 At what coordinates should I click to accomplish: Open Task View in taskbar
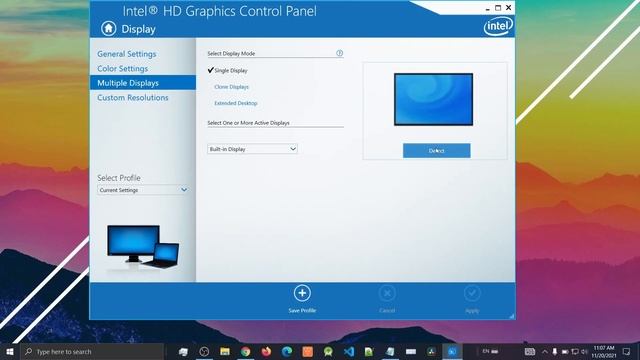tap(183, 351)
